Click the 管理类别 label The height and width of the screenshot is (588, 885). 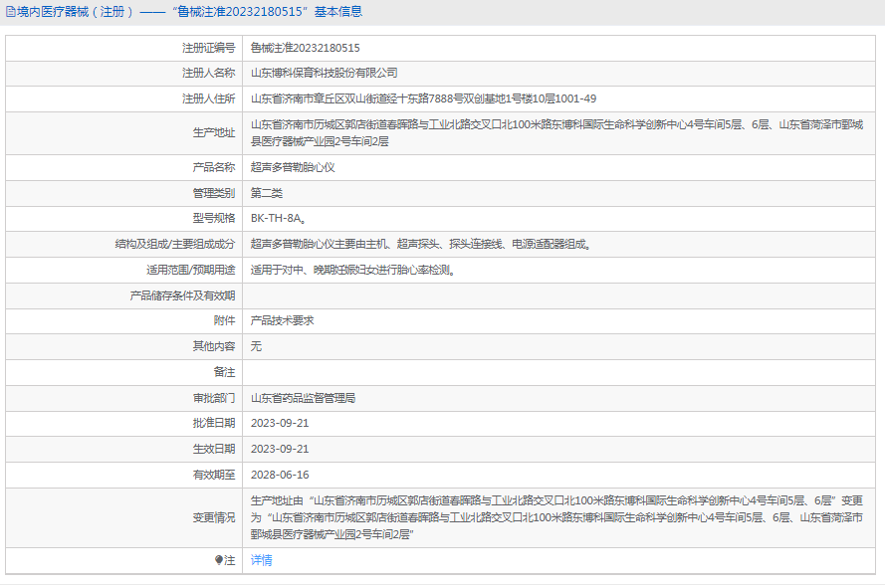click(x=214, y=194)
